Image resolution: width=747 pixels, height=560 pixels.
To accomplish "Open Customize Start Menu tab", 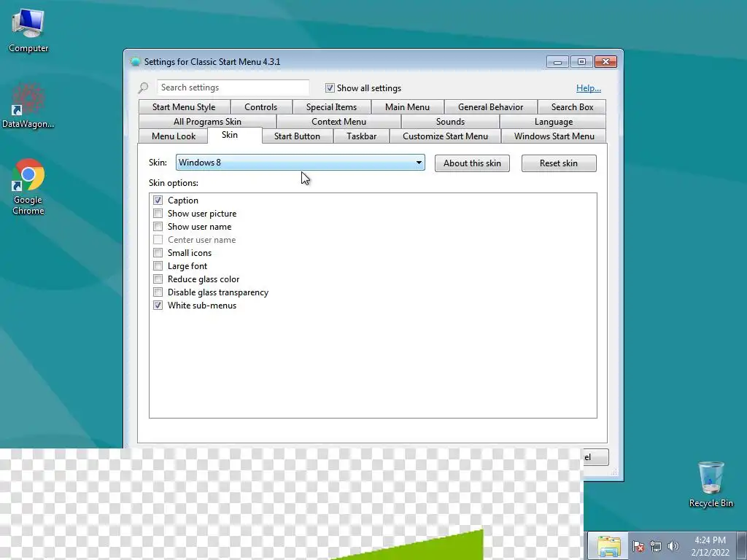I will click(446, 136).
